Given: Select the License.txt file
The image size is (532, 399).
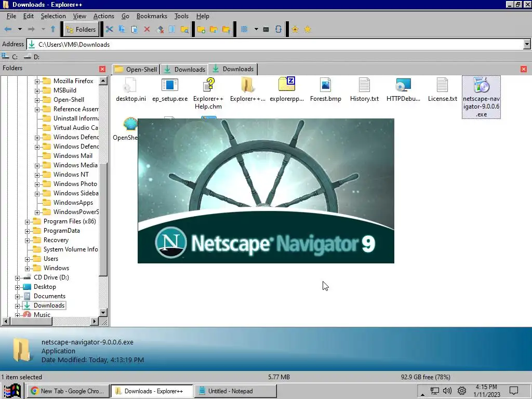Looking at the screenshot, I should click(x=443, y=89).
